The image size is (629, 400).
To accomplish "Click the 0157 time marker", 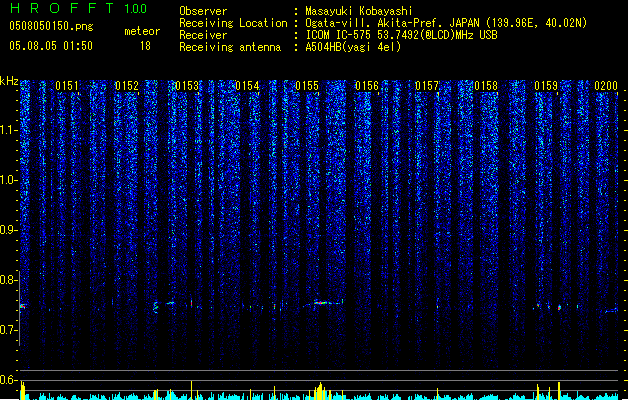I will pos(427,86).
